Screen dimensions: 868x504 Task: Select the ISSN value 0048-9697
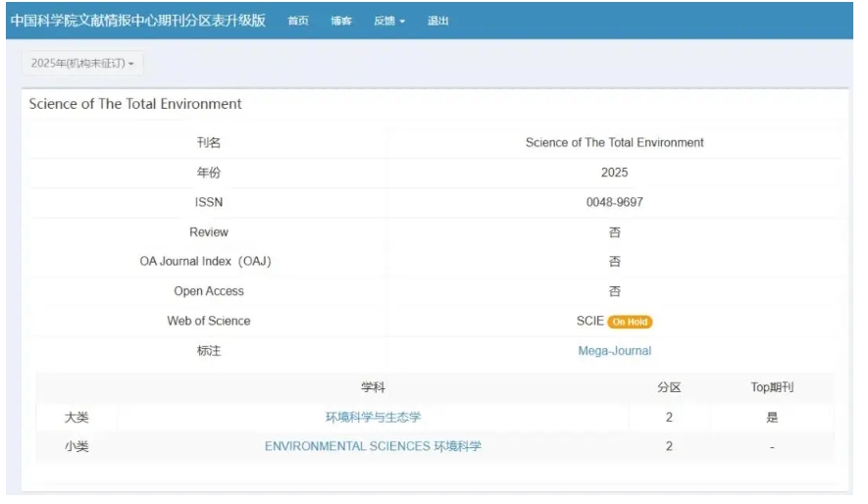pyautogui.click(x=614, y=203)
